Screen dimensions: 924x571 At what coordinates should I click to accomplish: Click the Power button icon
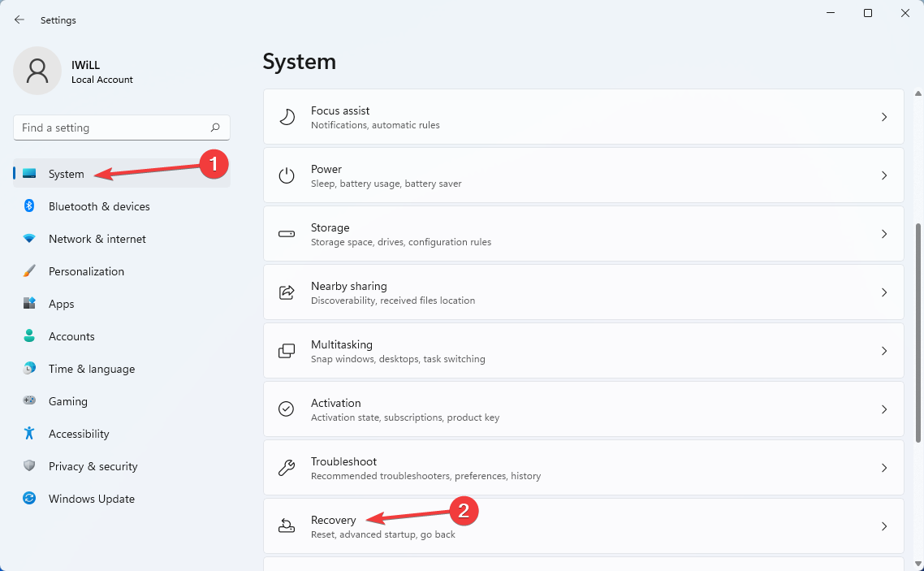click(287, 175)
